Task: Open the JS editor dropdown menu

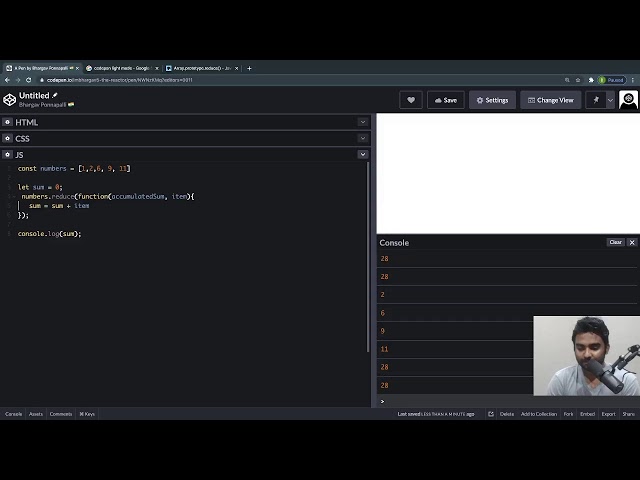Action: [363, 155]
